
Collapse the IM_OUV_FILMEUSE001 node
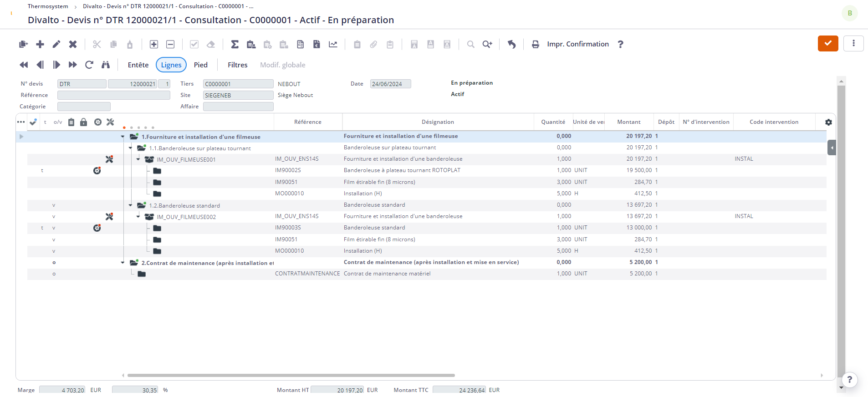pos(138,159)
